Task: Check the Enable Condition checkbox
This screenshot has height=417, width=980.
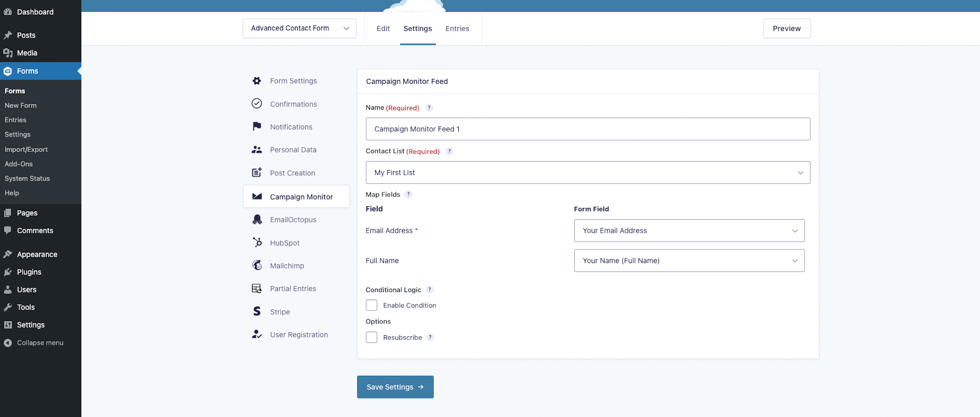Action: point(371,305)
